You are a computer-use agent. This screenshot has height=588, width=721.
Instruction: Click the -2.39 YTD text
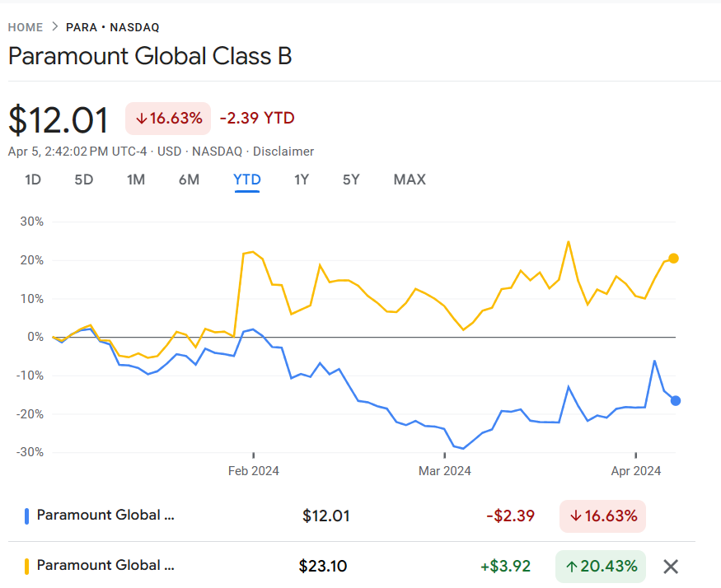pyautogui.click(x=257, y=118)
